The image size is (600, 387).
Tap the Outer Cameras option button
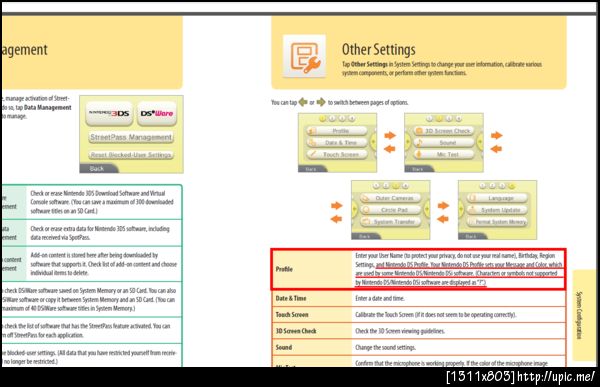(x=390, y=198)
